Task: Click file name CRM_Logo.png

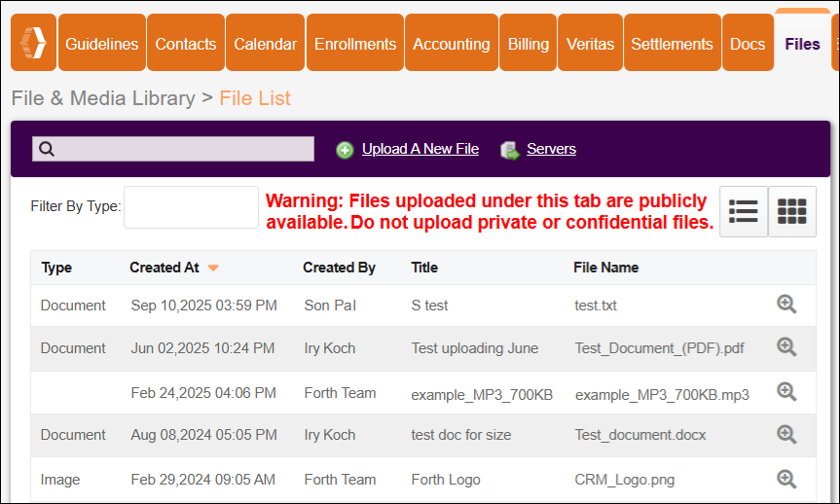Action: coord(625,480)
